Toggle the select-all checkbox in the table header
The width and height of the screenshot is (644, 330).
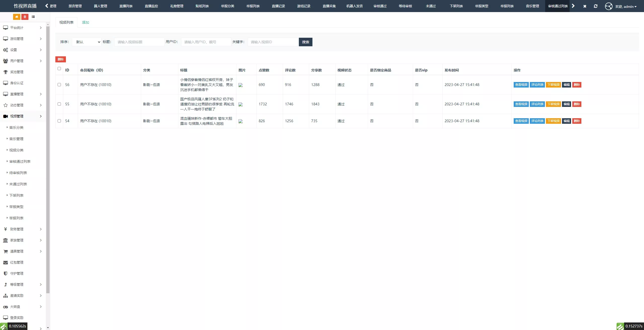pos(59,69)
